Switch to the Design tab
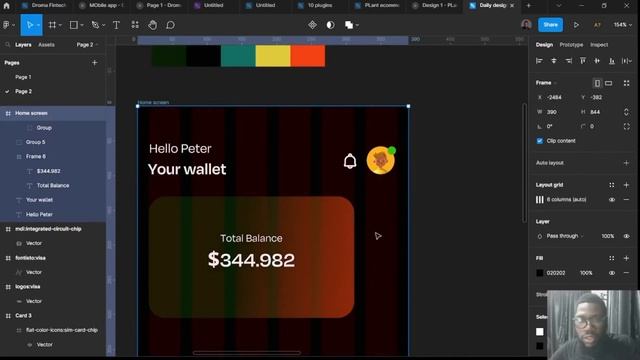640x360 pixels. [544, 44]
